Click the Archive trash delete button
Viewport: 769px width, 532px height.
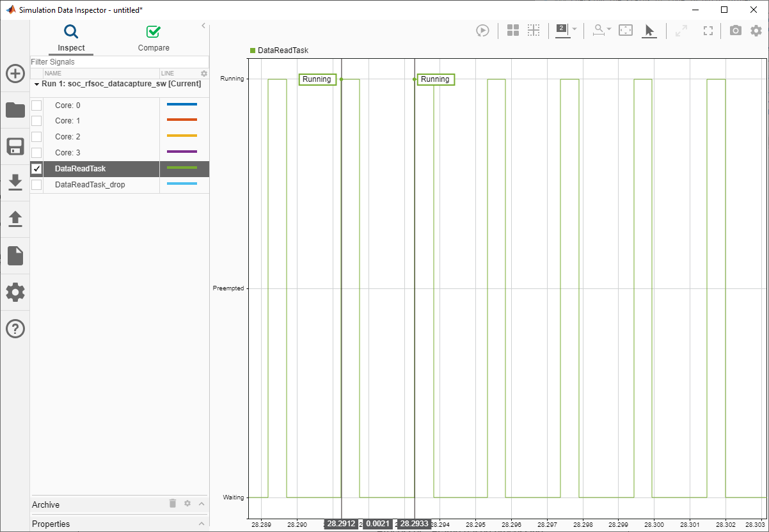click(172, 504)
